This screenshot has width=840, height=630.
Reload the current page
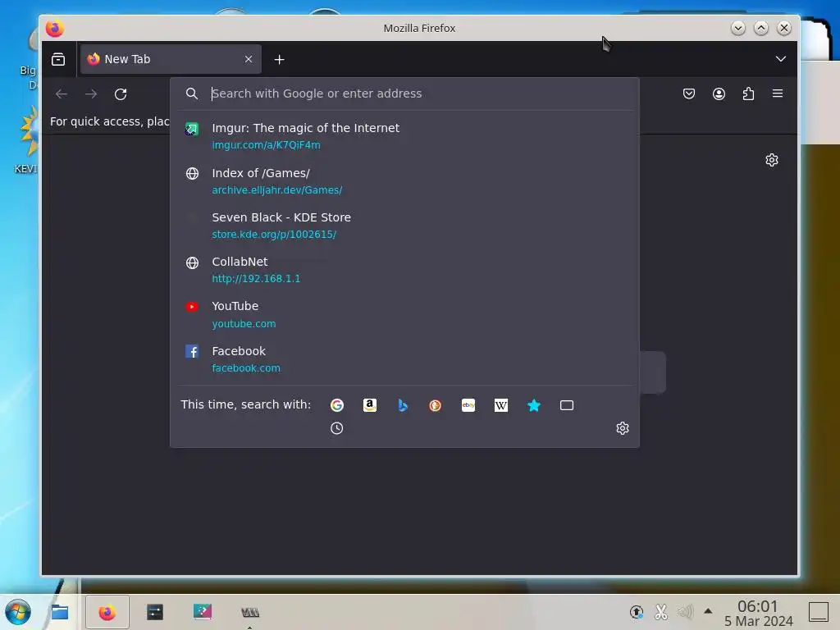(x=121, y=94)
